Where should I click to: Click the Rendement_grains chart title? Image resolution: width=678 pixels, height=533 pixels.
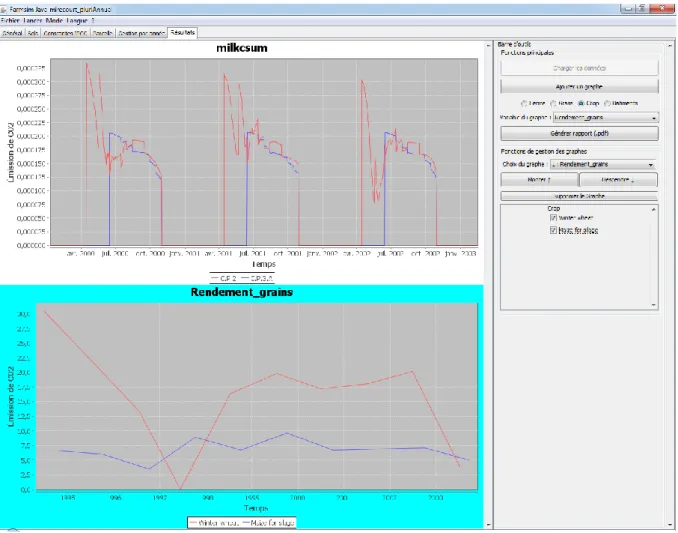[x=242, y=292]
